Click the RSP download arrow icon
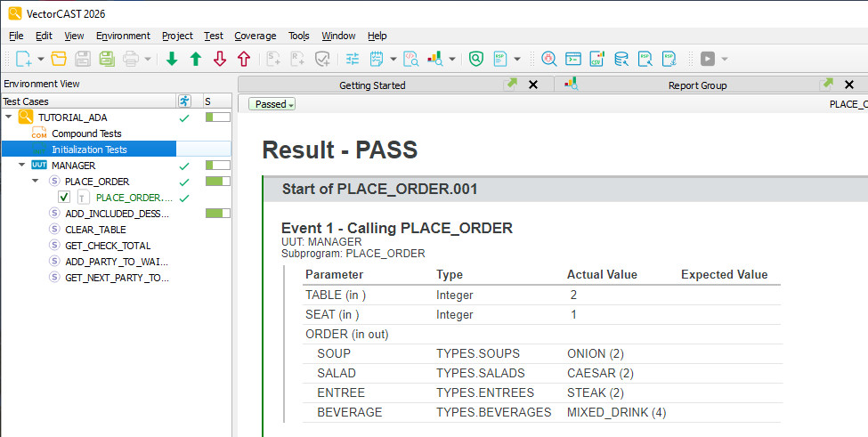Screen dimensions: 868x437 (x=669, y=59)
